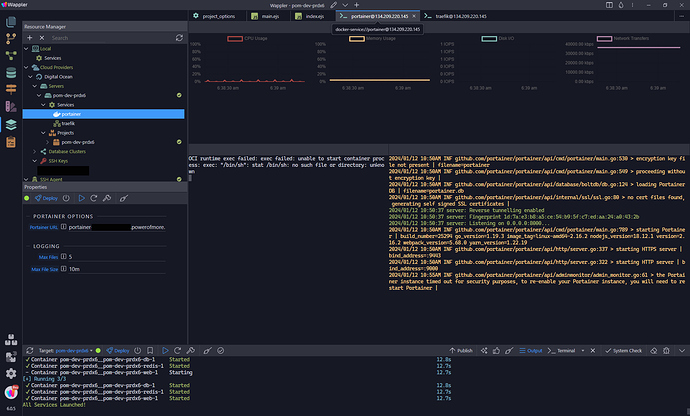Open the project dropdown chevron in title bar
Viewport: 690px width, 416px height.
point(345,5)
